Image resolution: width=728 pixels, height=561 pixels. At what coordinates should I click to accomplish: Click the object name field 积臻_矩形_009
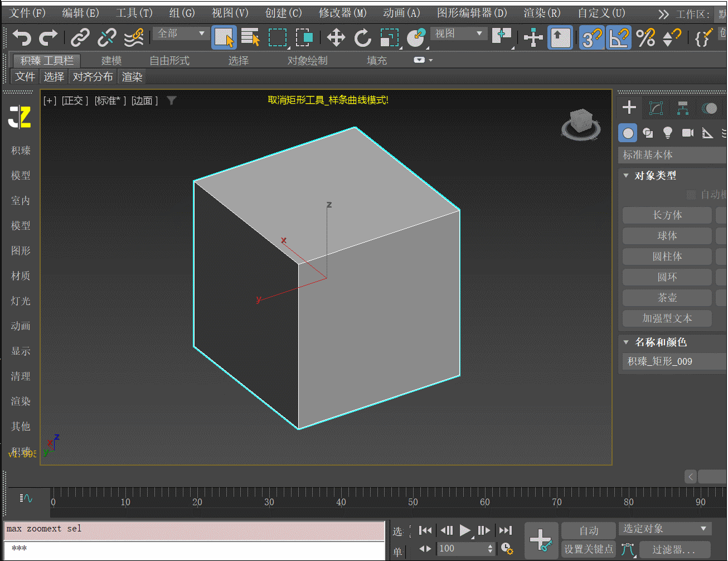click(x=674, y=361)
